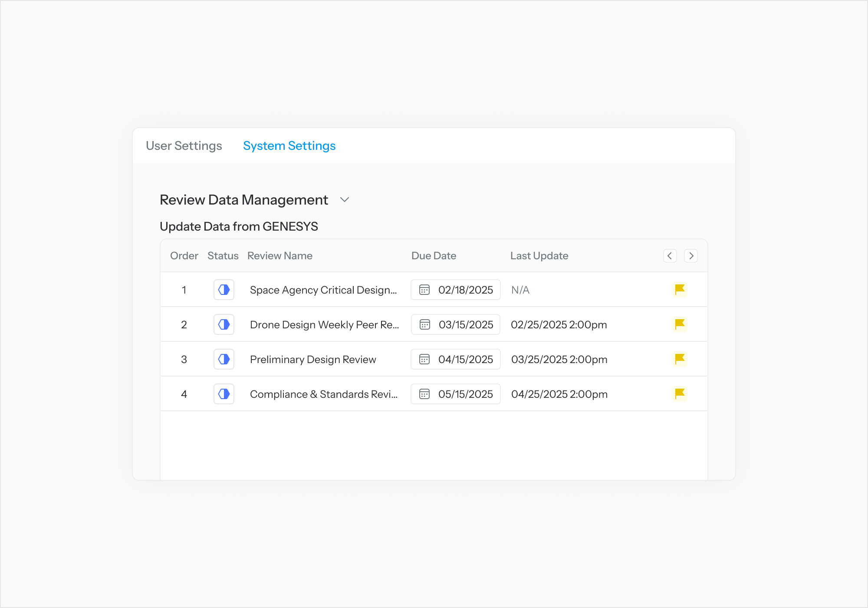868x608 pixels.
Task: Toggle yellow flag on Space Agency row
Action: coord(679,290)
